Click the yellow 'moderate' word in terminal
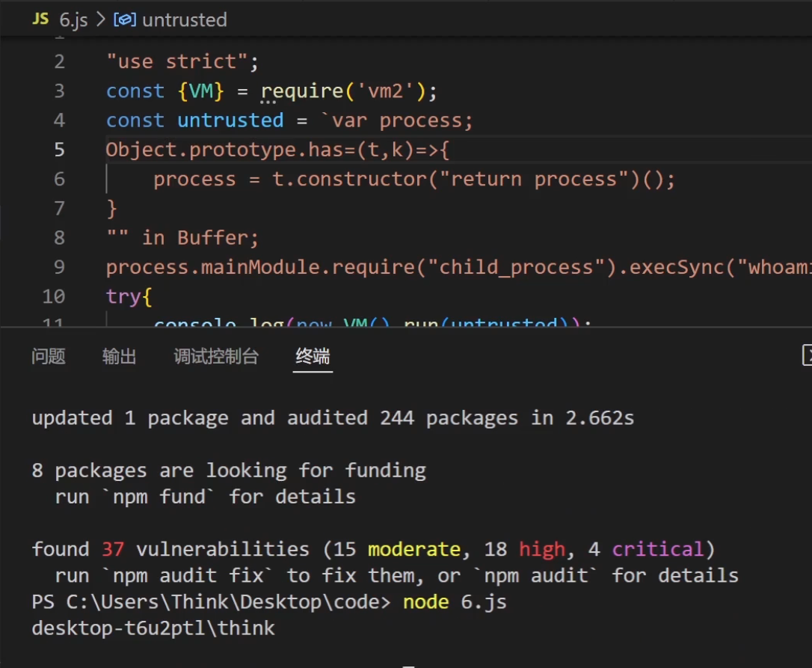 [x=414, y=549]
